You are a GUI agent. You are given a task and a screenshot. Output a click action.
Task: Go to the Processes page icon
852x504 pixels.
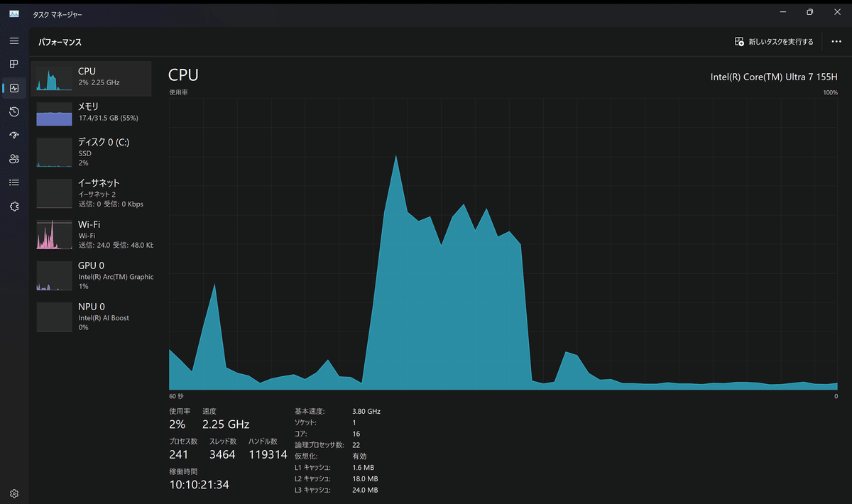coord(14,65)
